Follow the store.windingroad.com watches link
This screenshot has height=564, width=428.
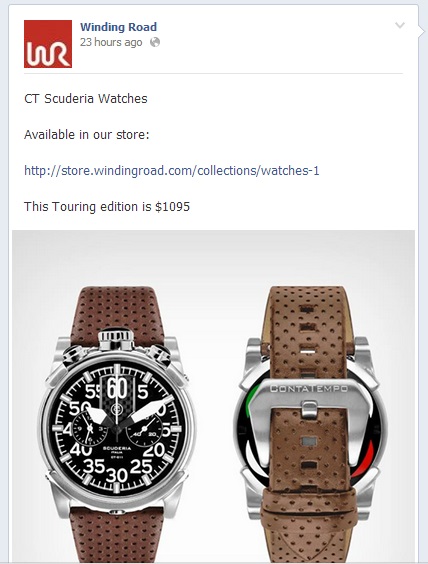[x=172, y=170]
